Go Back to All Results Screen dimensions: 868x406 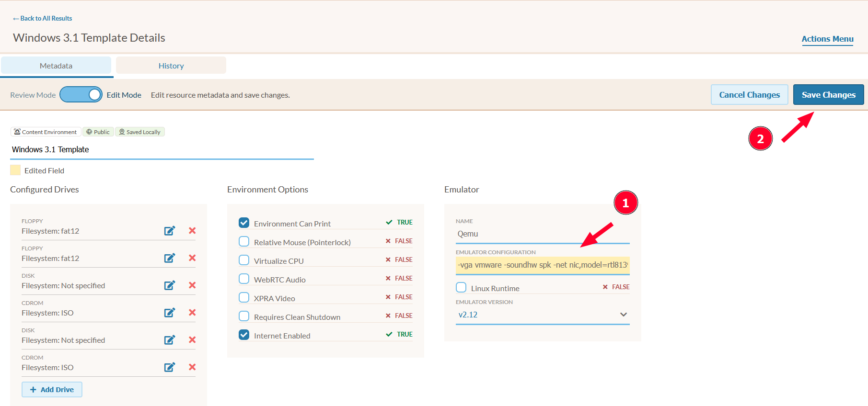[x=43, y=18]
